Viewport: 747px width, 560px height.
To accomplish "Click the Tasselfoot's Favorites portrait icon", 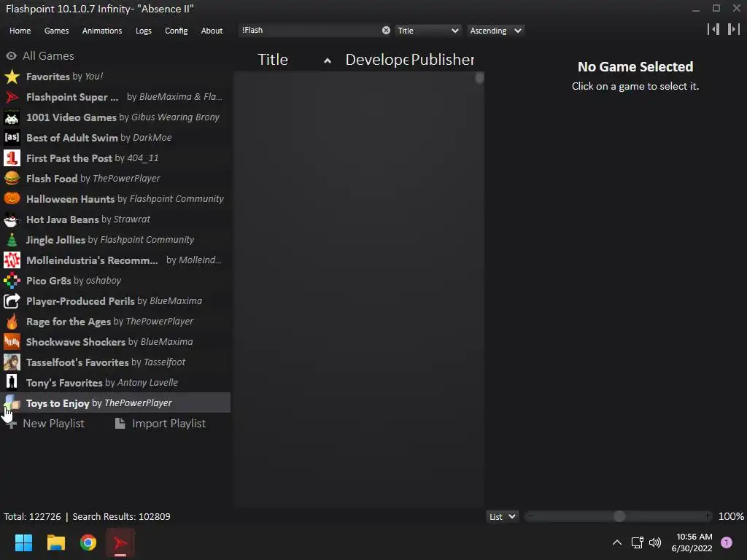I will (x=12, y=362).
